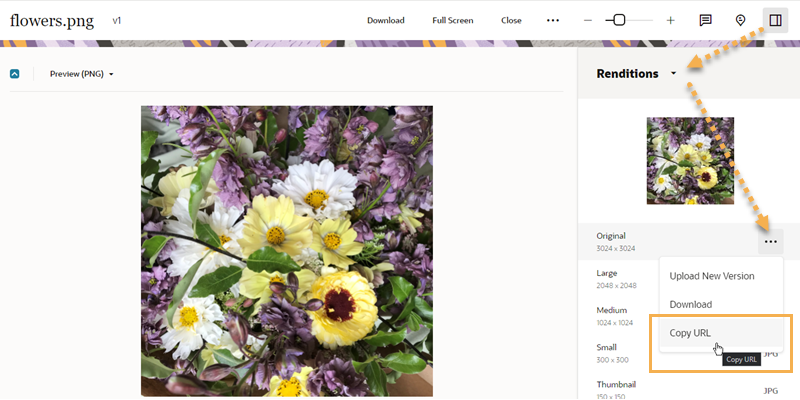
Task: Collapse with the blue chevron-up icon
Action: click(x=15, y=74)
